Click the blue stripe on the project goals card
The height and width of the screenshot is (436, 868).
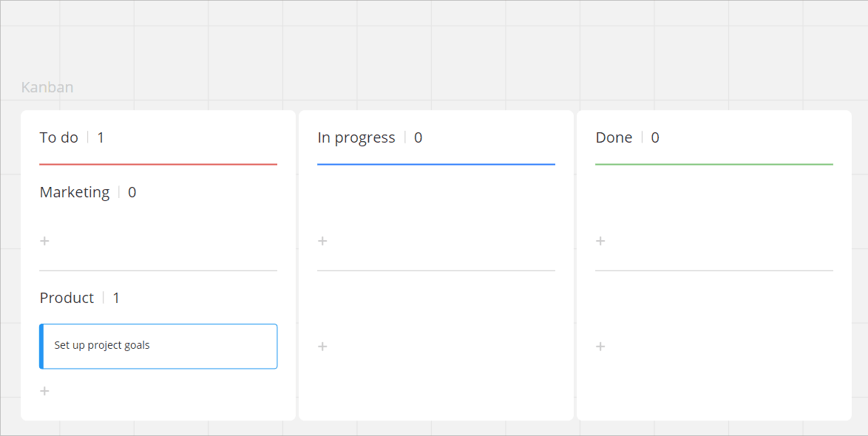click(41, 346)
